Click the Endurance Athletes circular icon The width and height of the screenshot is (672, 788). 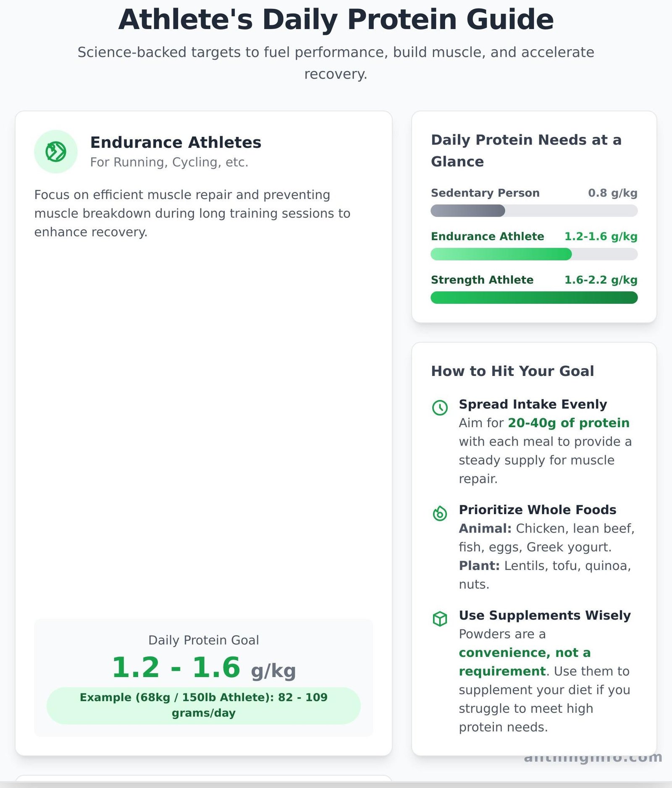(x=55, y=152)
